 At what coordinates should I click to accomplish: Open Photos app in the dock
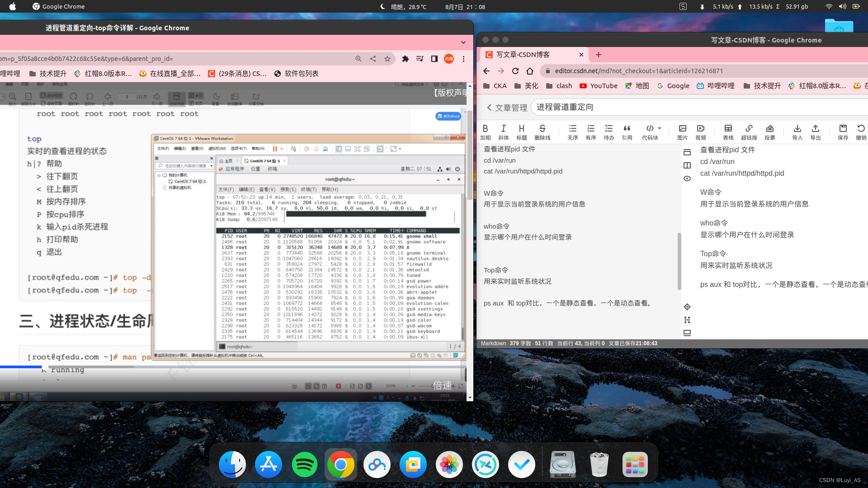click(x=449, y=465)
